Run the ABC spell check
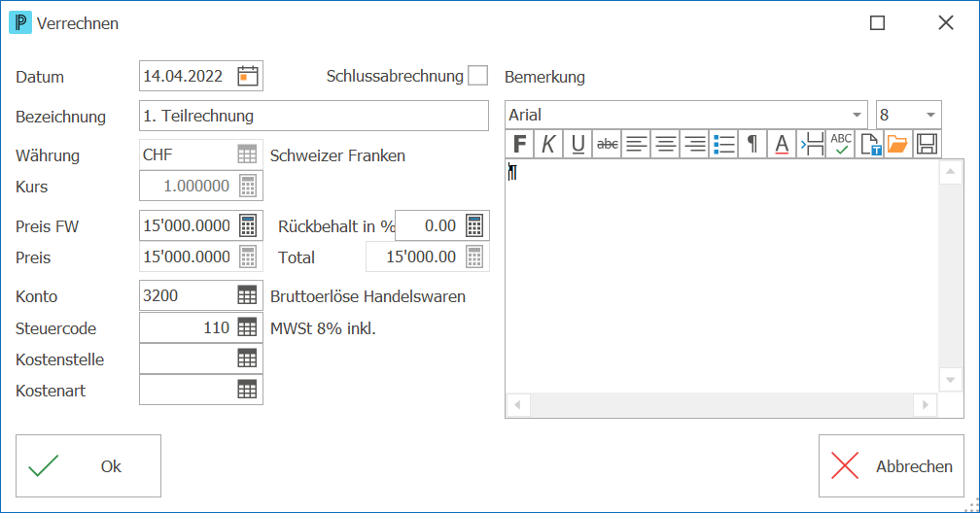The image size is (980, 513). pos(841,145)
